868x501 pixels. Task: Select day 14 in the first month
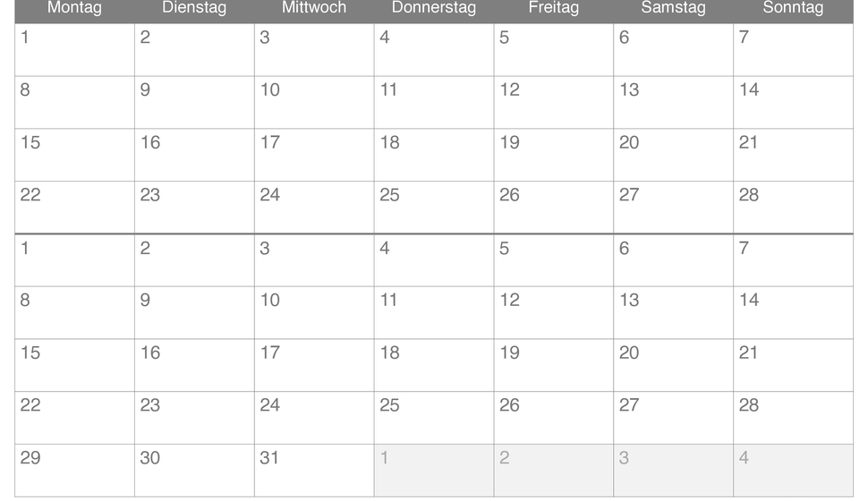793,102
